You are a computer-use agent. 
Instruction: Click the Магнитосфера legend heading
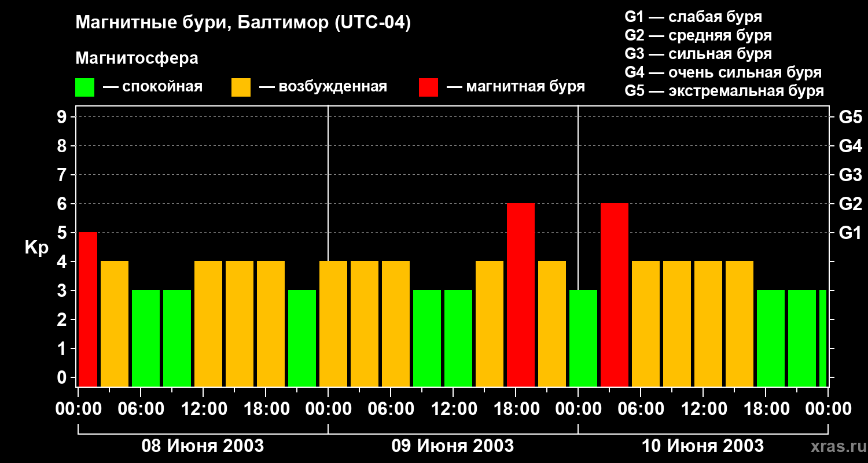pos(137,58)
